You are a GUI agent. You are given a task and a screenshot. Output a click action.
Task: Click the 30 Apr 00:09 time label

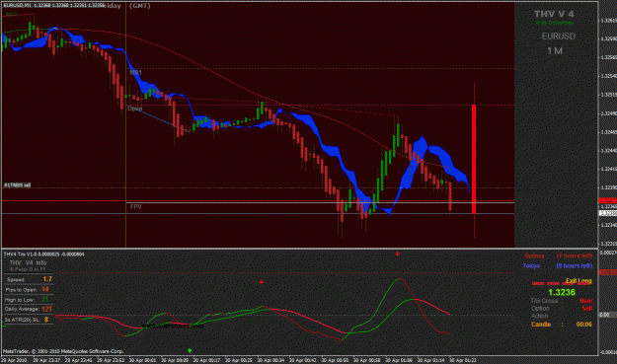(x=175, y=360)
